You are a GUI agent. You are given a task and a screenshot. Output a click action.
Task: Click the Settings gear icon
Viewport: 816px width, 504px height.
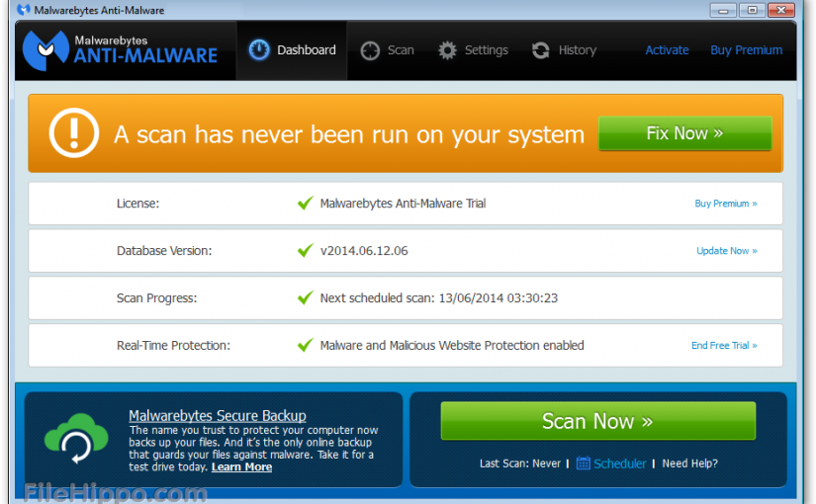tap(448, 50)
